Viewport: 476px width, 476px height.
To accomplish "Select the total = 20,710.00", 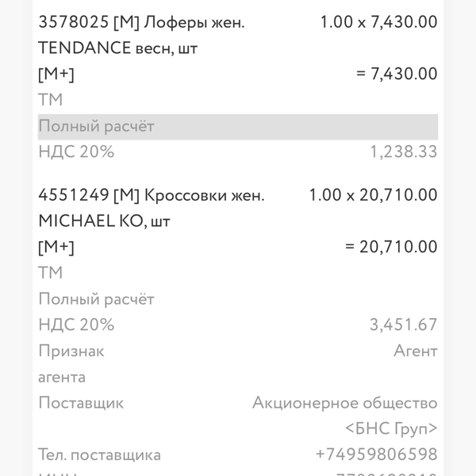I will (x=391, y=247).
